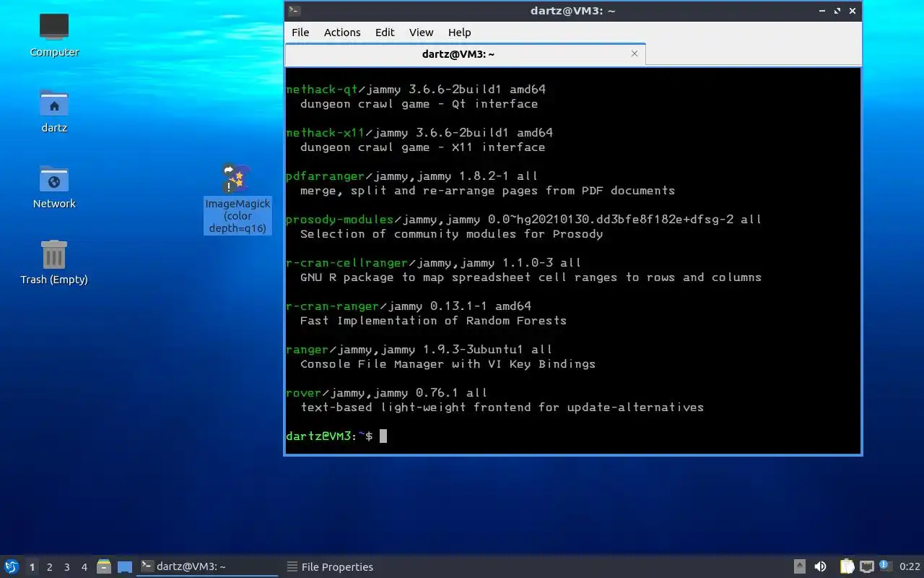This screenshot has height=578, width=924.
Task: Switch to workspace 4
Action: [x=84, y=567]
